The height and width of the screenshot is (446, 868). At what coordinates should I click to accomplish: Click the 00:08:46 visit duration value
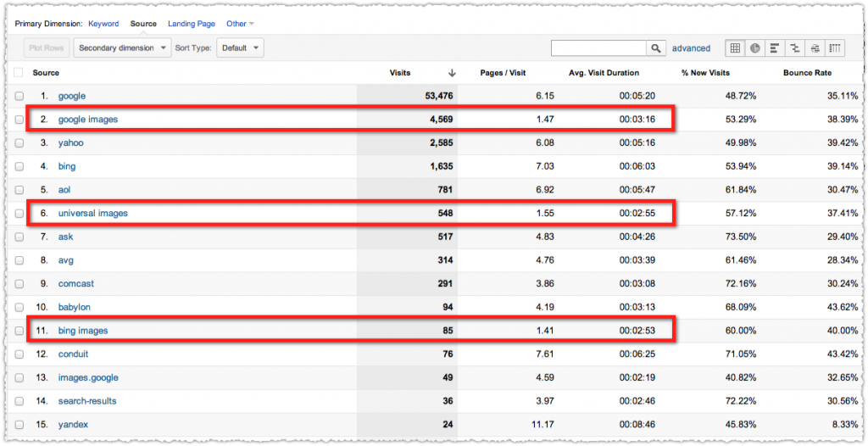point(637,425)
